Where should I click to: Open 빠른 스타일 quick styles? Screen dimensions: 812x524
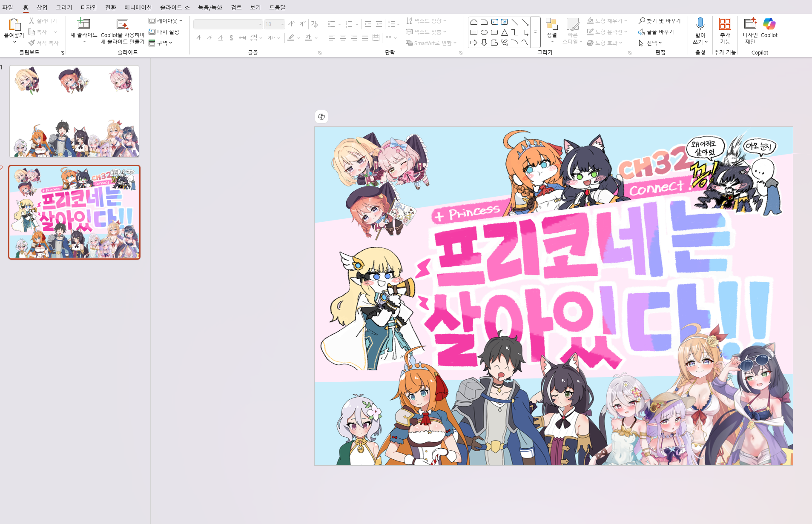[x=572, y=31]
